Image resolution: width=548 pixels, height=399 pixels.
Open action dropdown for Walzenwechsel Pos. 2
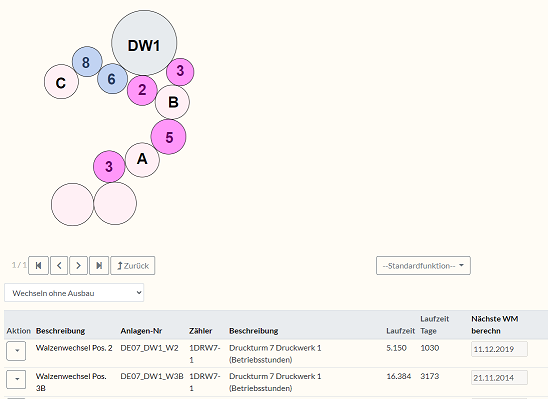pyautogui.click(x=16, y=351)
